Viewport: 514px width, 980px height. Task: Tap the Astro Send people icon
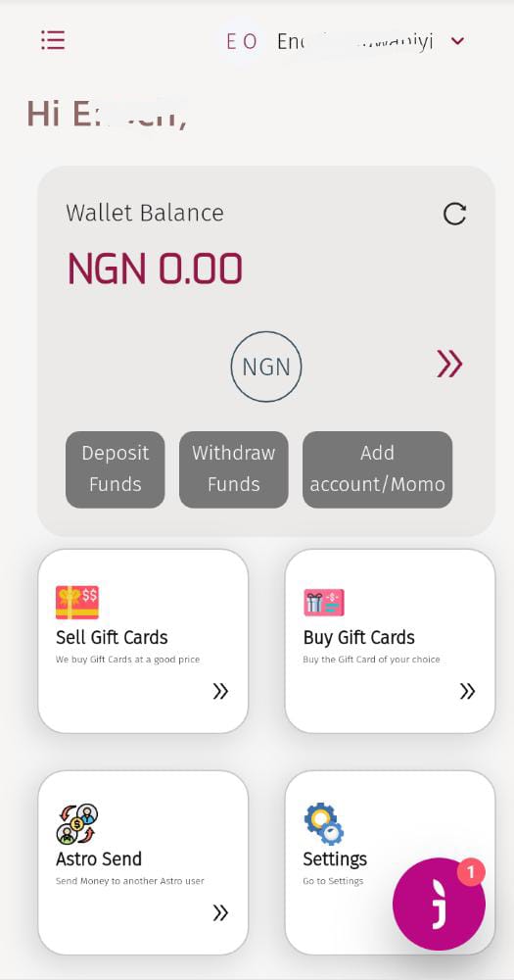(77, 824)
